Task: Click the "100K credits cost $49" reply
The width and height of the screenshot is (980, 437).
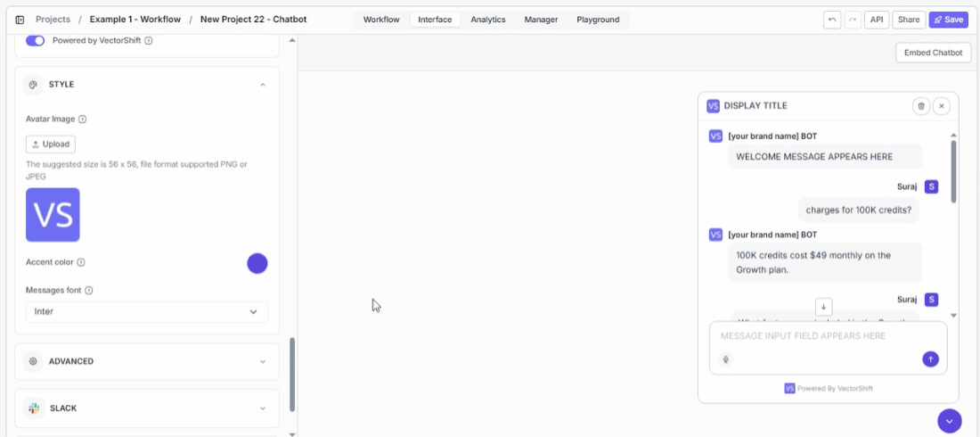Action: [x=825, y=262]
